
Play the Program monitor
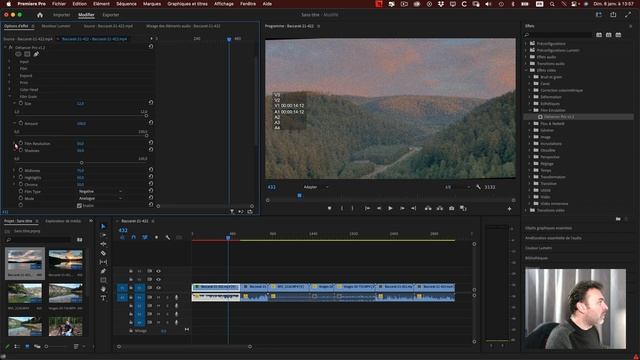click(x=390, y=208)
